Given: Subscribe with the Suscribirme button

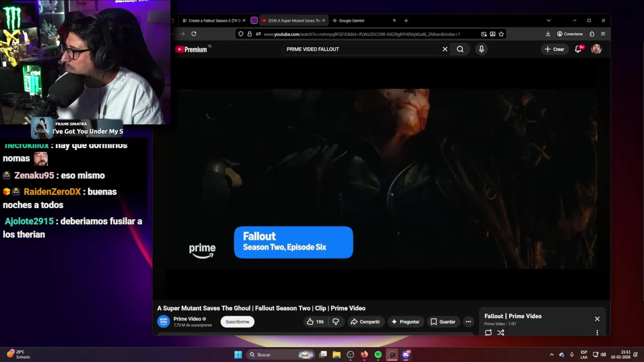Looking at the screenshot, I should (x=237, y=322).
